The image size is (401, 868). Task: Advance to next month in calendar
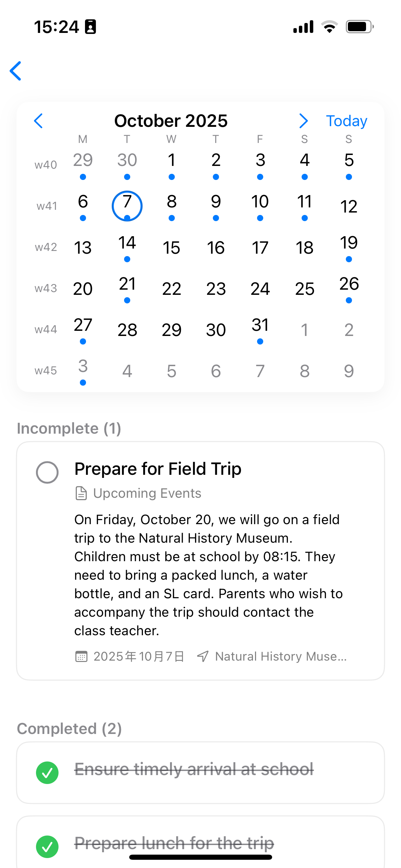(x=303, y=121)
